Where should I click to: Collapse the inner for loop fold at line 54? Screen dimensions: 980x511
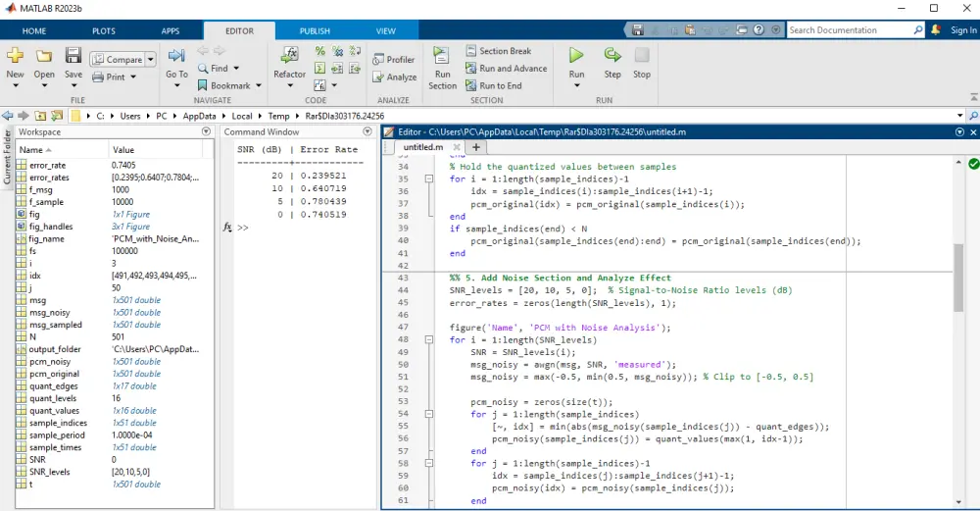pyautogui.click(x=429, y=414)
